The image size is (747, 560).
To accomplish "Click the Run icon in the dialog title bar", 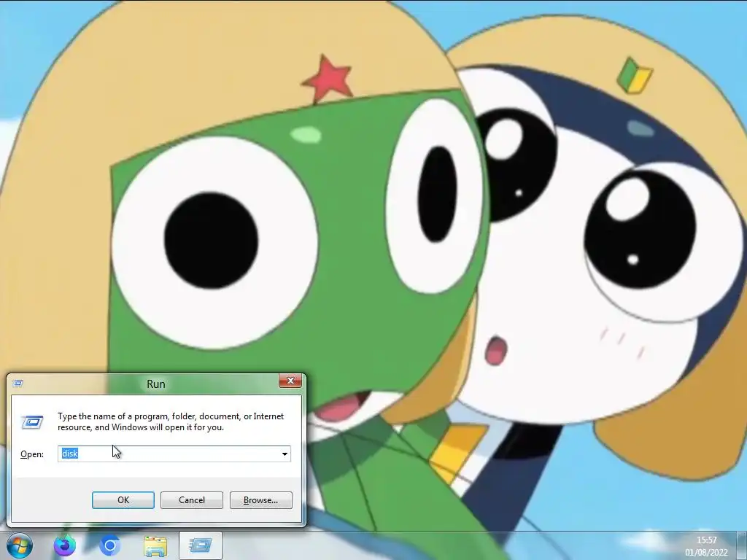I will point(18,384).
